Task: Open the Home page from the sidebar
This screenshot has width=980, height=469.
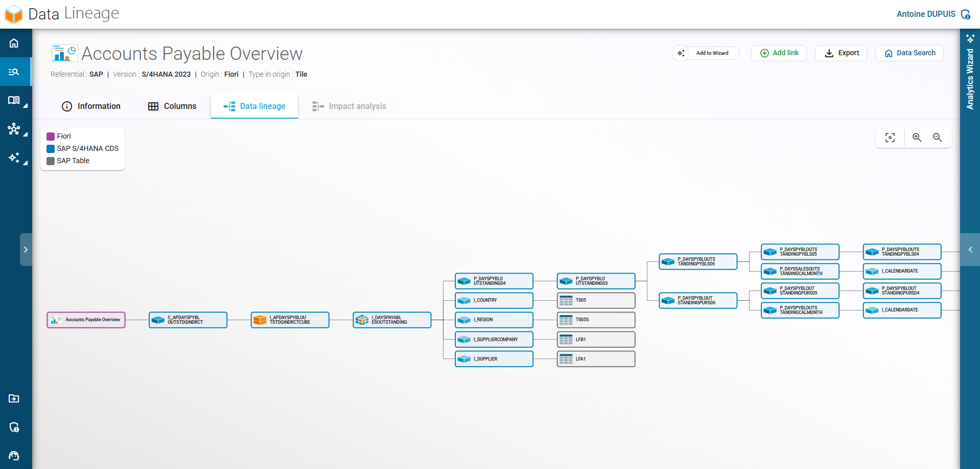Action: coord(13,43)
